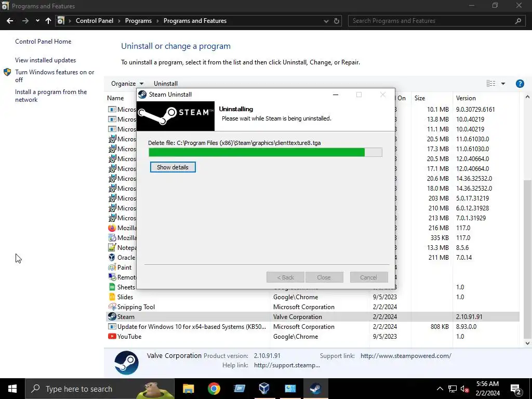Refresh the Programs and Features list

tap(336, 21)
